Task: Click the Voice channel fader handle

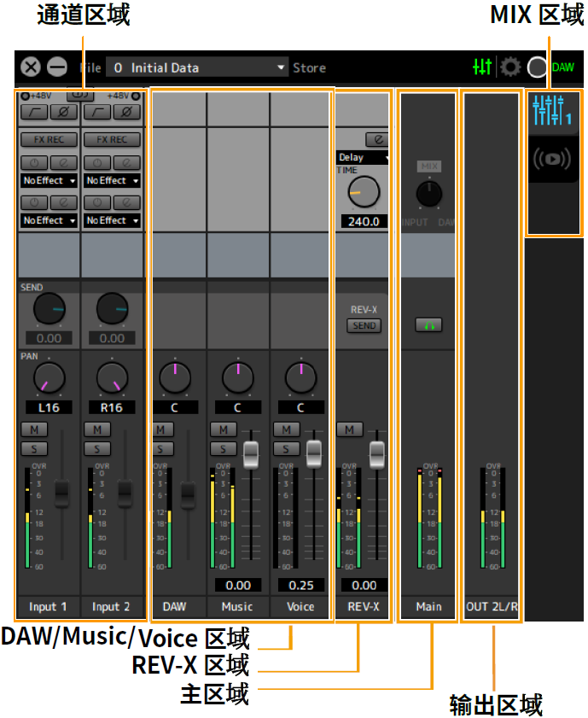Action: [315, 453]
